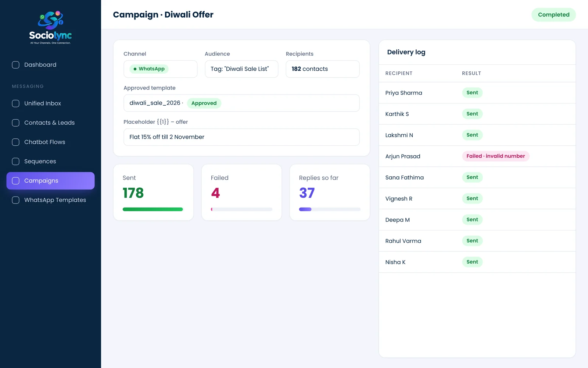The height and width of the screenshot is (368, 588).
Task: Click the Unified Inbox sidebar icon
Action: (x=16, y=103)
